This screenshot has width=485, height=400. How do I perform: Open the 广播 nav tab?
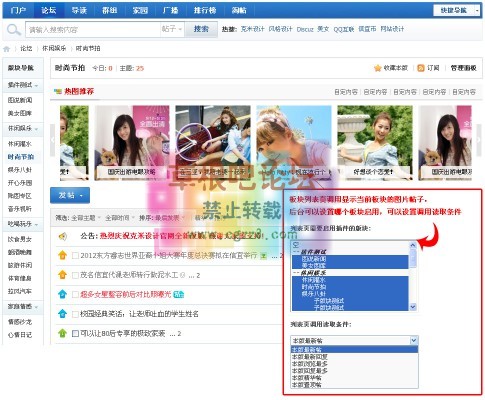[170, 10]
